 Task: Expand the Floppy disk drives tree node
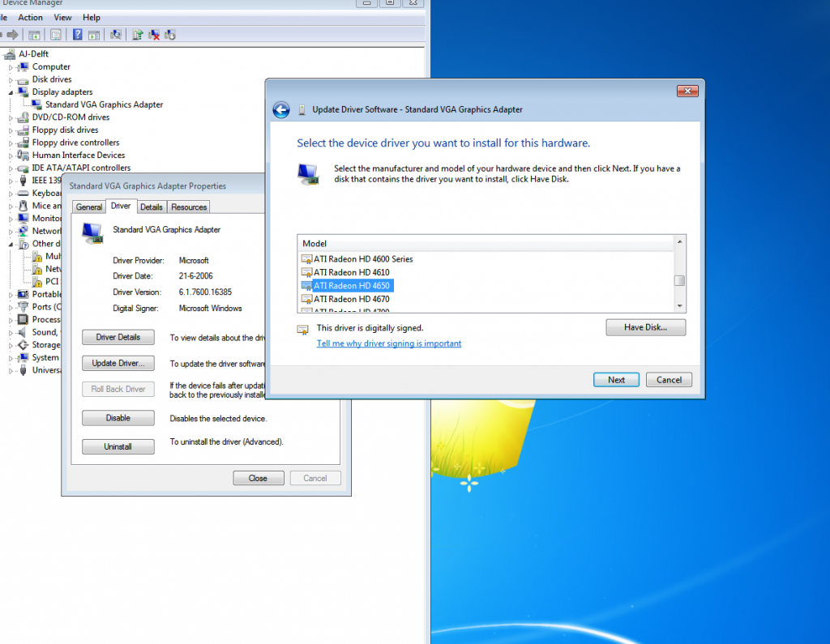[x=10, y=130]
